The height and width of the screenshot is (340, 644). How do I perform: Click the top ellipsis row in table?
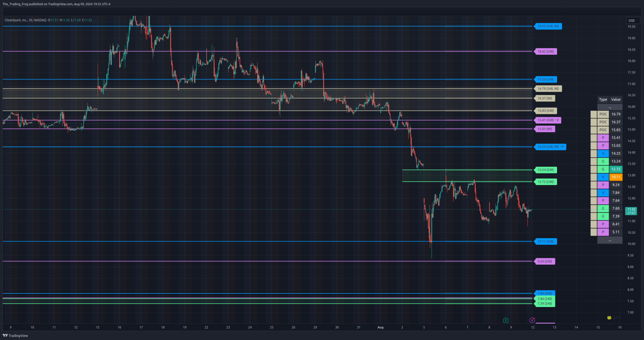[610, 107]
